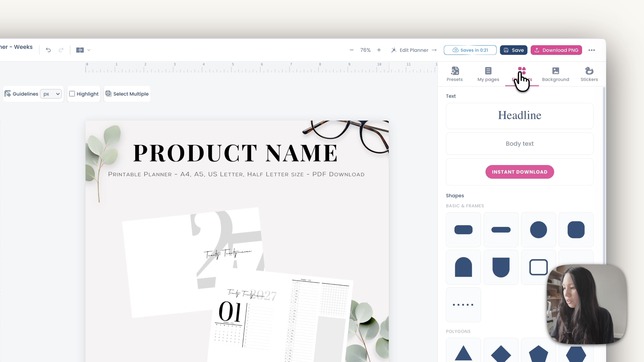The width and height of the screenshot is (644, 362).
Task: Switch to the Stickers tab
Action: click(589, 74)
